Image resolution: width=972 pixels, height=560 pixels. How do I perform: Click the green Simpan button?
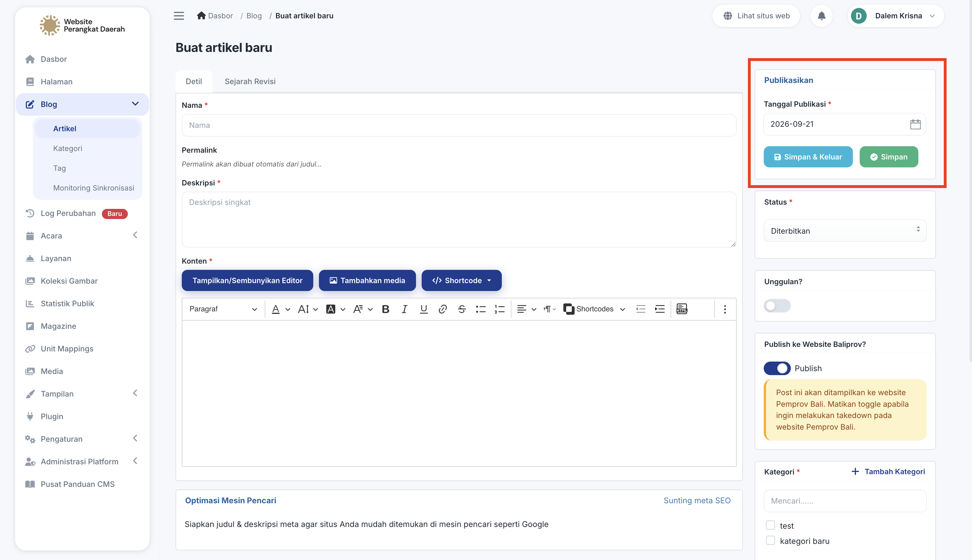[x=888, y=157]
